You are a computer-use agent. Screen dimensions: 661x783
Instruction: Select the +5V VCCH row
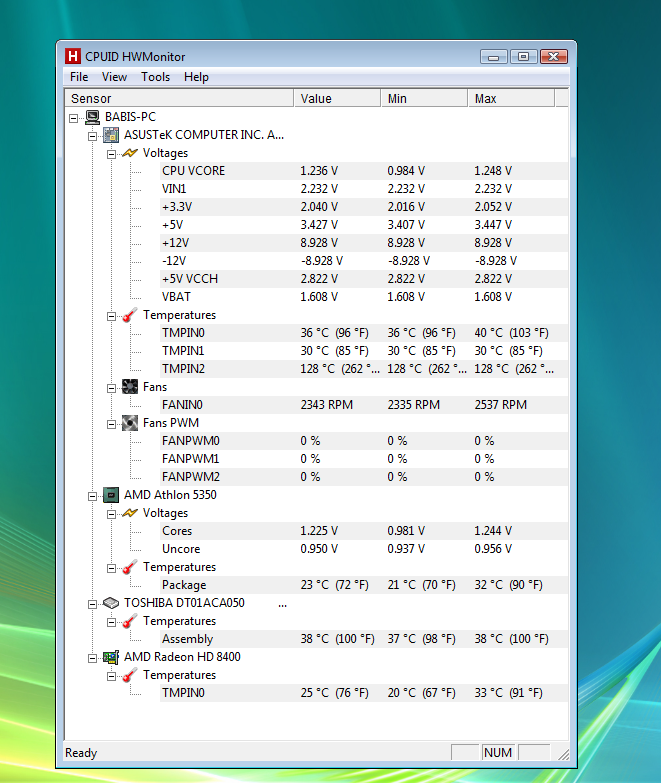tap(364, 279)
